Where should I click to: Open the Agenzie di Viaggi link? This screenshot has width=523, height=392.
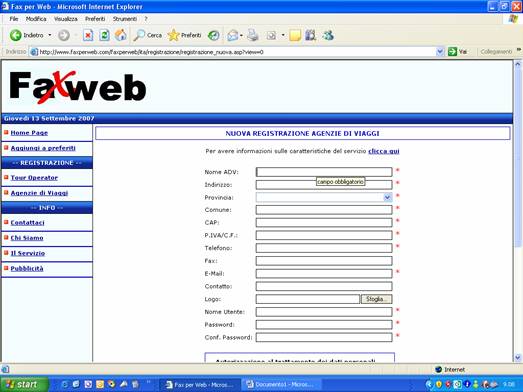(x=39, y=193)
